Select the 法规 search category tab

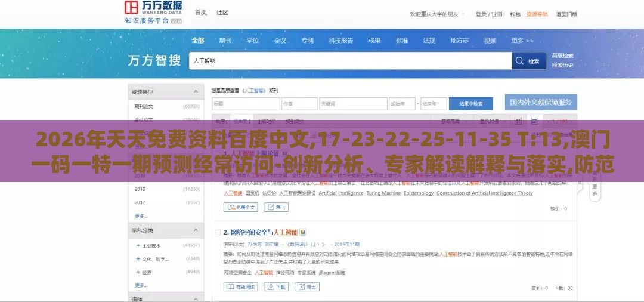(x=429, y=40)
